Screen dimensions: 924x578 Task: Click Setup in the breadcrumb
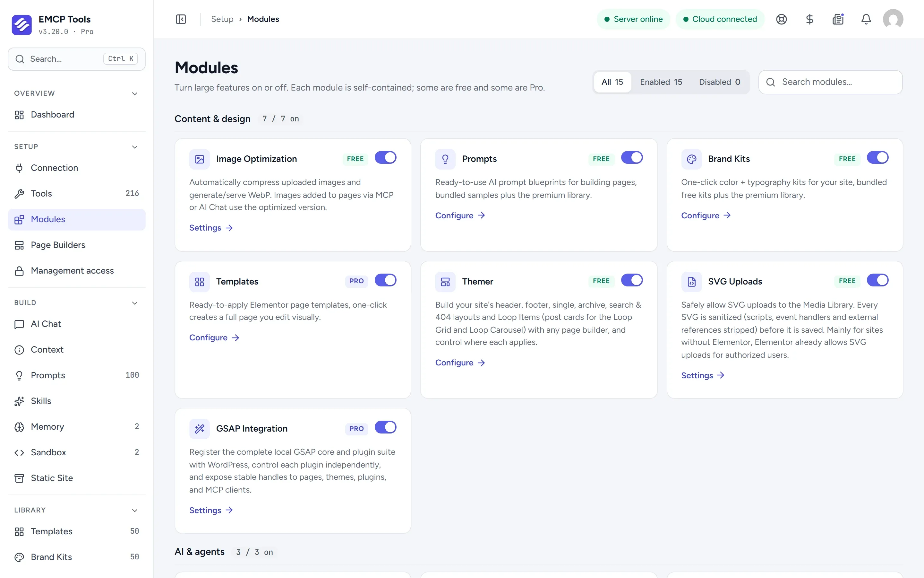pos(222,19)
